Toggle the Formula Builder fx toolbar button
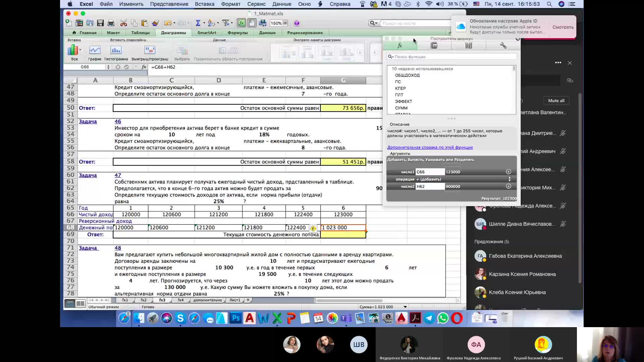 [x=241, y=23]
